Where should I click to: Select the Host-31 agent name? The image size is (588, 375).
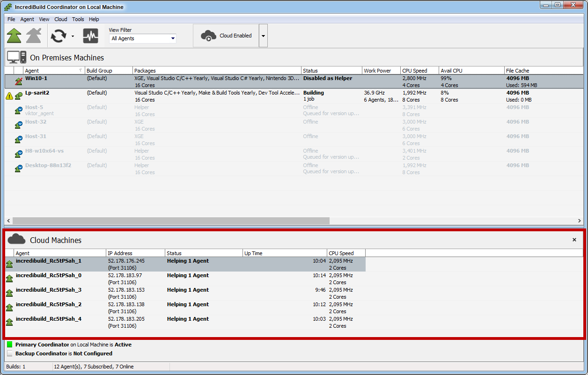tap(36, 136)
